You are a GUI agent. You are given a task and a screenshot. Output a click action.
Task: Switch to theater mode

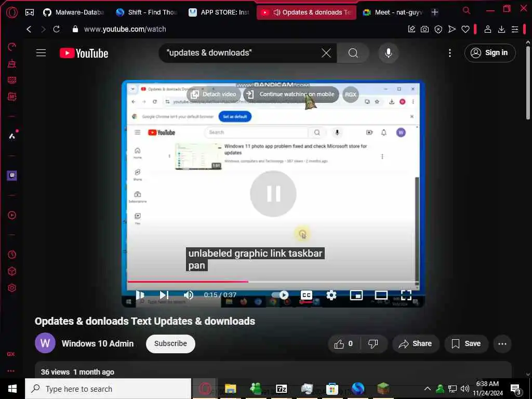[x=381, y=295]
